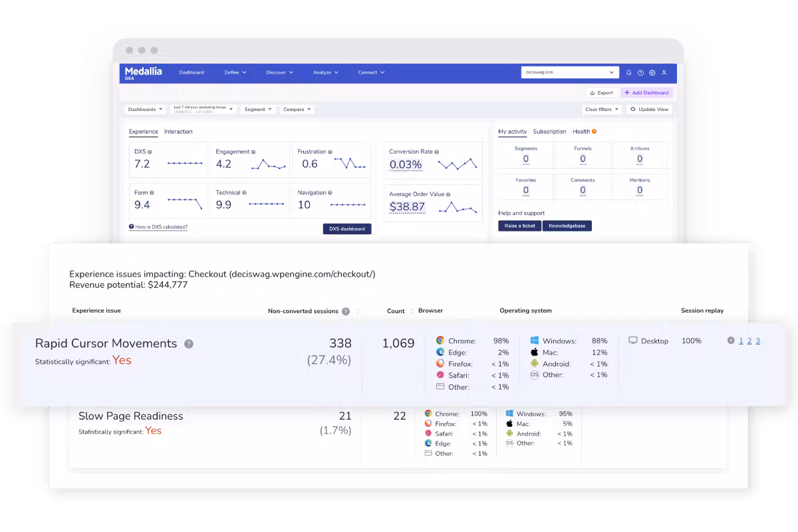Play session replay with the play icon
The width and height of the screenshot is (798, 532).
click(731, 340)
